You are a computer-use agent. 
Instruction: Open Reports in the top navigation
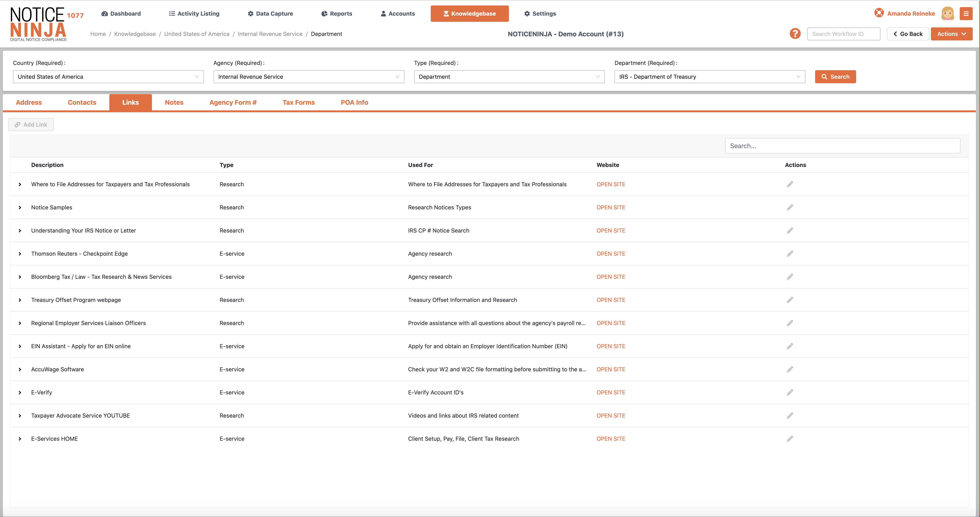pos(337,14)
